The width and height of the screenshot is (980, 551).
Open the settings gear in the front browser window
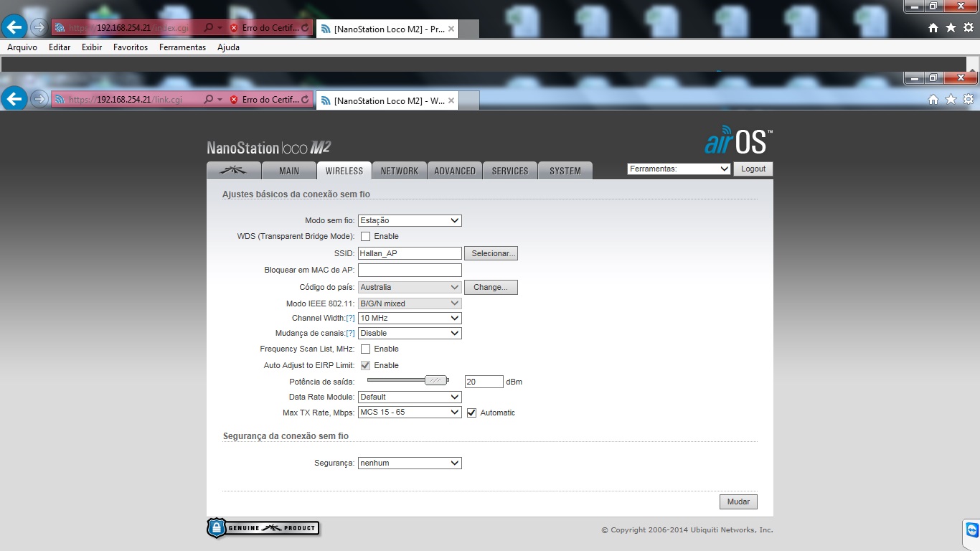pos(969,99)
